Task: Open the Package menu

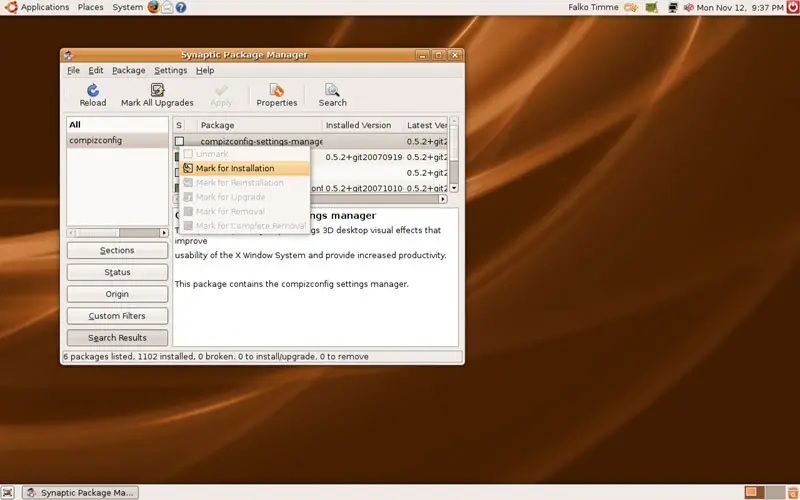Action: (x=128, y=71)
